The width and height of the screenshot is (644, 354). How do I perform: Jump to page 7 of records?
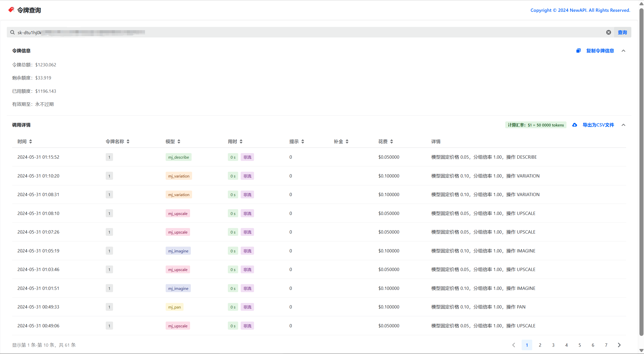click(x=606, y=345)
